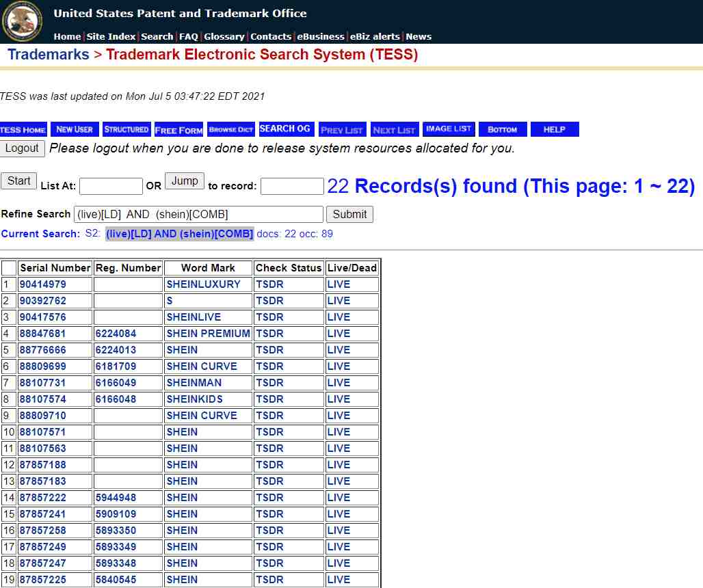Click the New User button

click(x=75, y=129)
